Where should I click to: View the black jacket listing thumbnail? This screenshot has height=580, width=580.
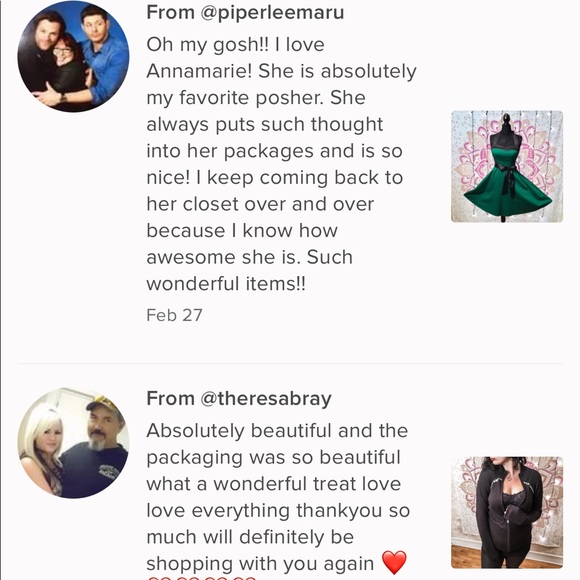(507, 513)
